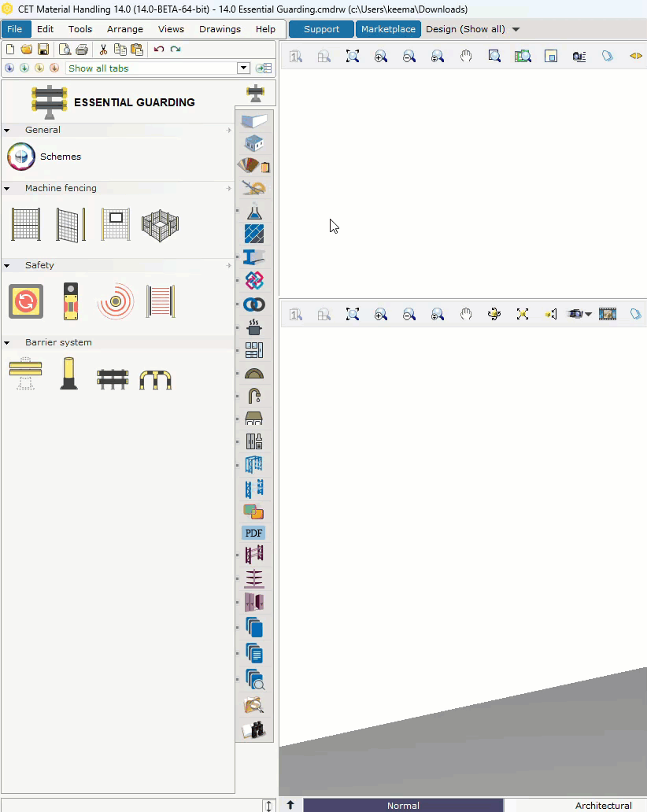Image resolution: width=647 pixels, height=812 pixels.
Task: Cut selection with scissors icon
Action: 103,50
